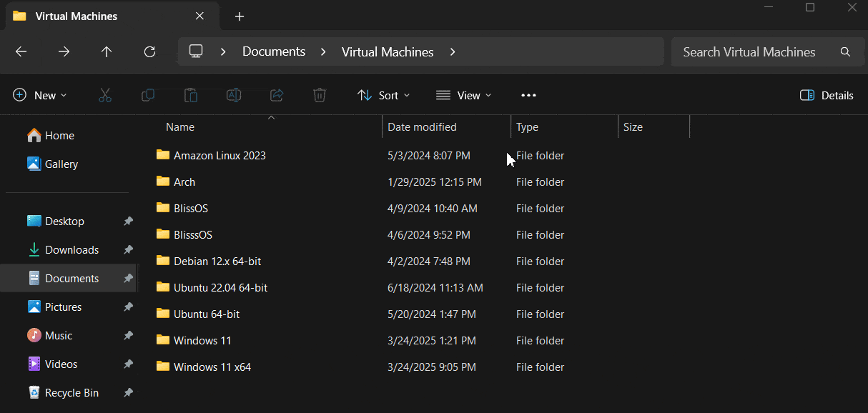Navigate back to previous folder

21,51
